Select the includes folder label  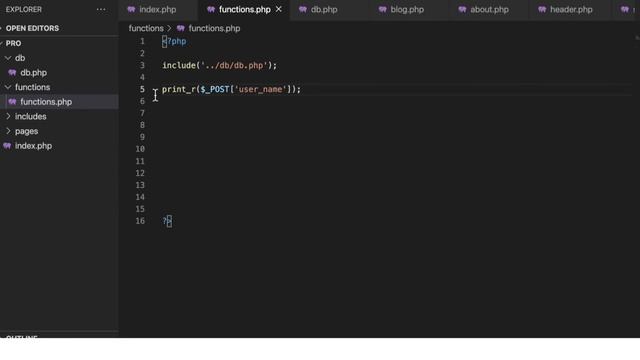[31, 116]
